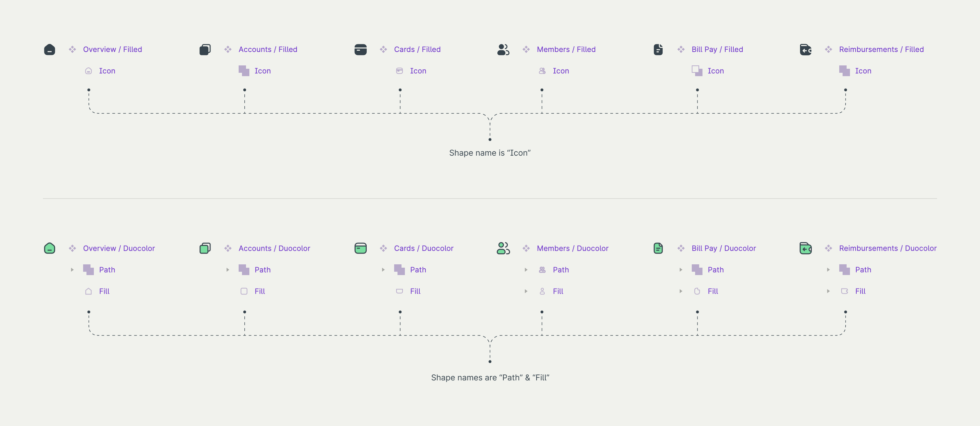
Task: Expand the Path layer under Reimbursements / Duocolor
Action: 829,270
